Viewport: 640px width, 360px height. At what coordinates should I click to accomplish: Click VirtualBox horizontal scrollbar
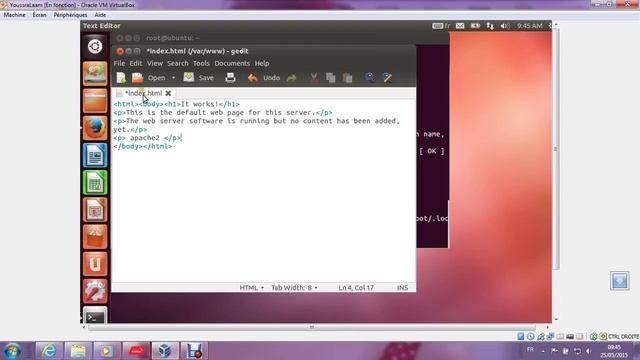tap(311, 327)
